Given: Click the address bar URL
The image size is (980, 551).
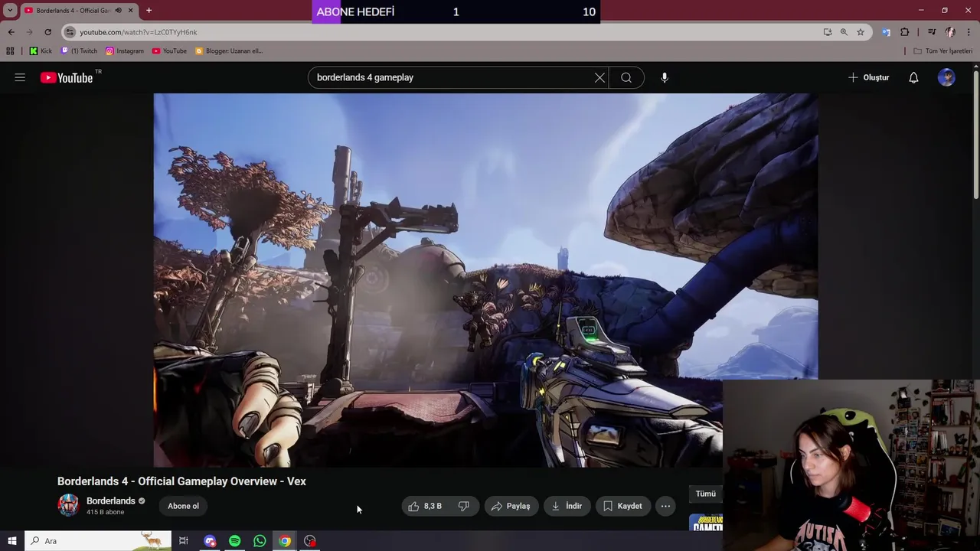Looking at the screenshot, I should pyautogui.click(x=139, y=32).
